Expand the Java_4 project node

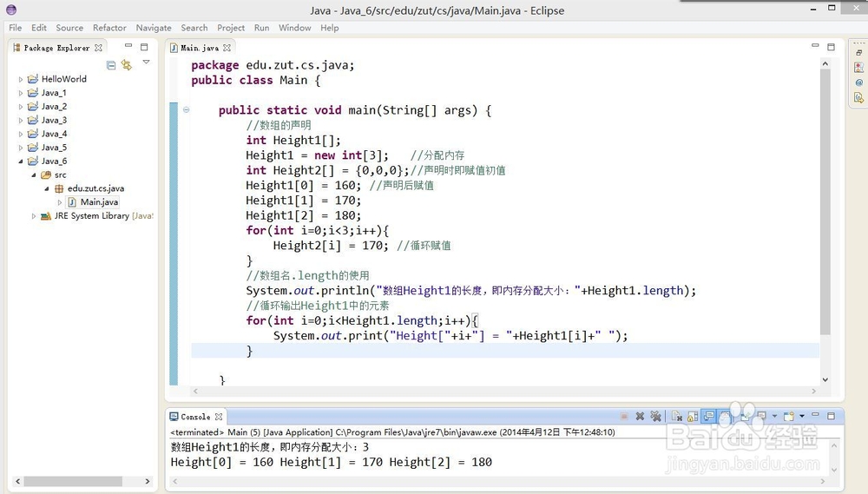(x=21, y=134)
